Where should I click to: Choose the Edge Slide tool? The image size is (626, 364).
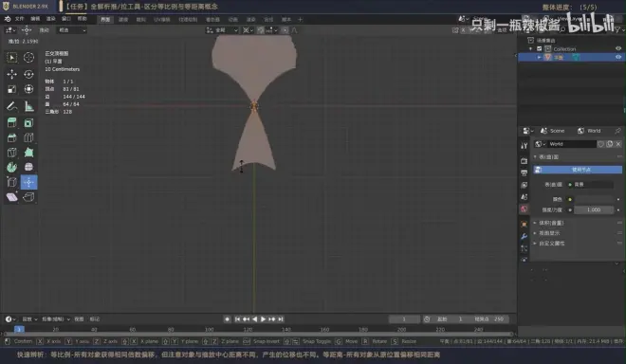pyautogui.click(x=12, y=182)
